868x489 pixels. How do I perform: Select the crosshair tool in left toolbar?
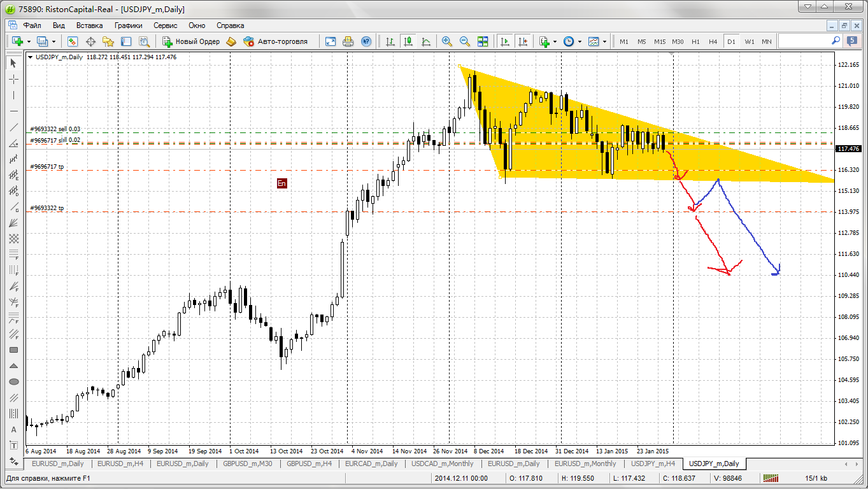pyautogui.click(x=13, y=80)
